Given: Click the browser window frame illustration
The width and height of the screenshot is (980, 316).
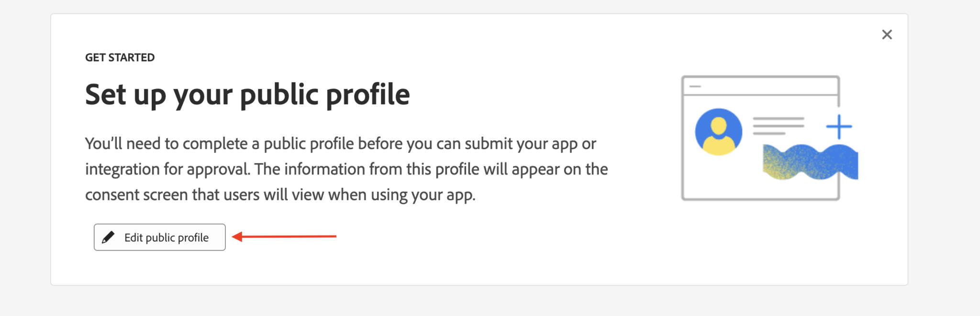Looking at the screenshot, I should [760, 138].
